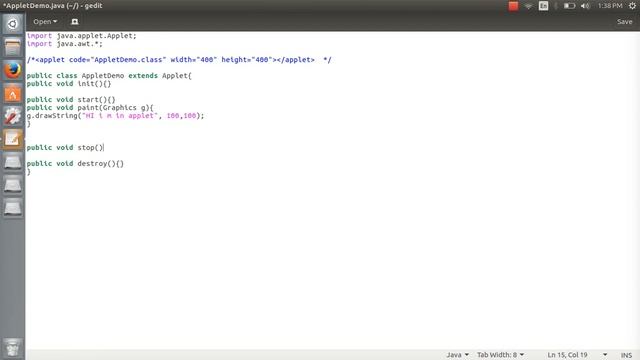Click the gedit Text Editor launcher icon

coord(13,139)
